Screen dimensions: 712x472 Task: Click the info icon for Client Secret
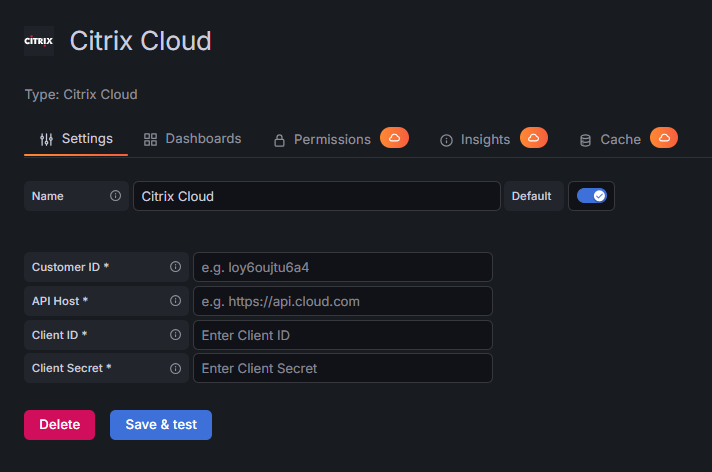[175, 368]
